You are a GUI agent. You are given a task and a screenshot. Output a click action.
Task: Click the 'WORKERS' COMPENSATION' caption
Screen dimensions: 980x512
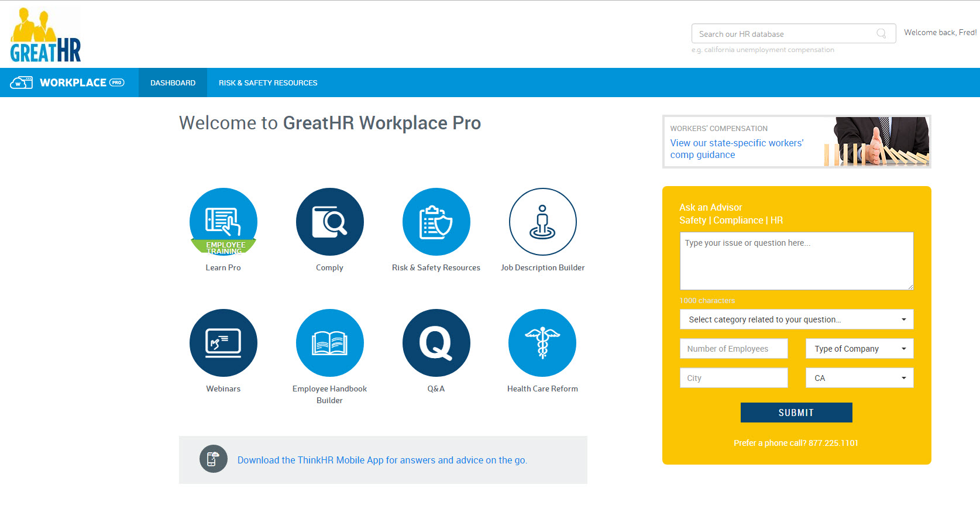click(719, 128)
